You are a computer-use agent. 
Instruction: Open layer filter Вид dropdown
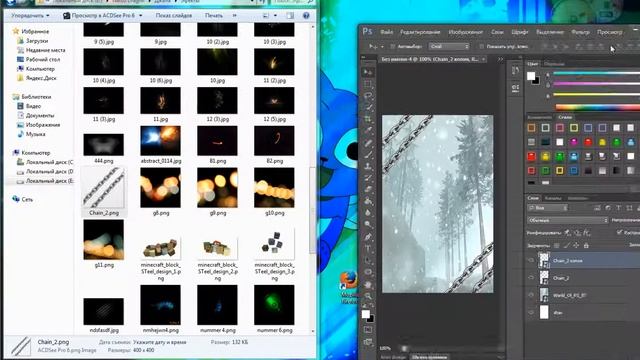(x=548, y=208)
